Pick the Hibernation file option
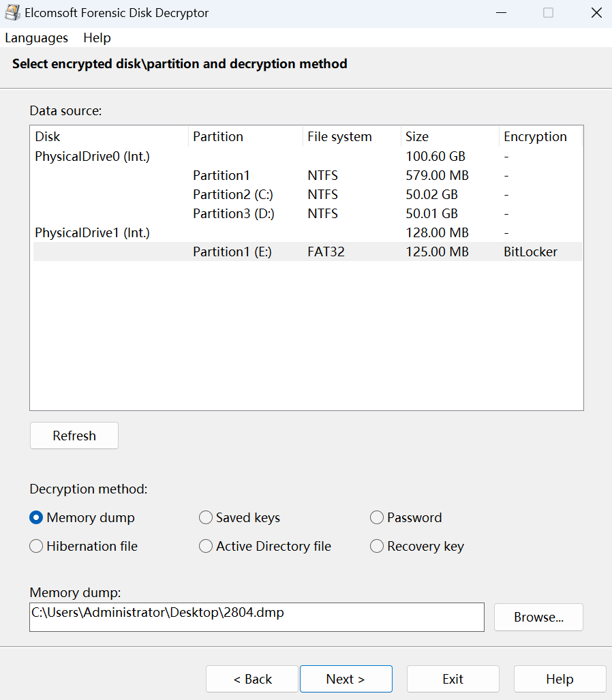The width and height of the screenshot is (612, 700). (37, 547)
